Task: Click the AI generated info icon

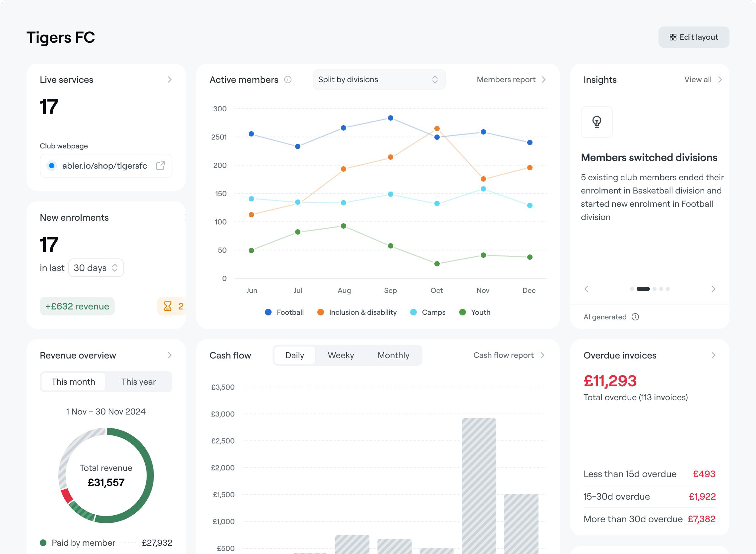Action: [635, 317]
